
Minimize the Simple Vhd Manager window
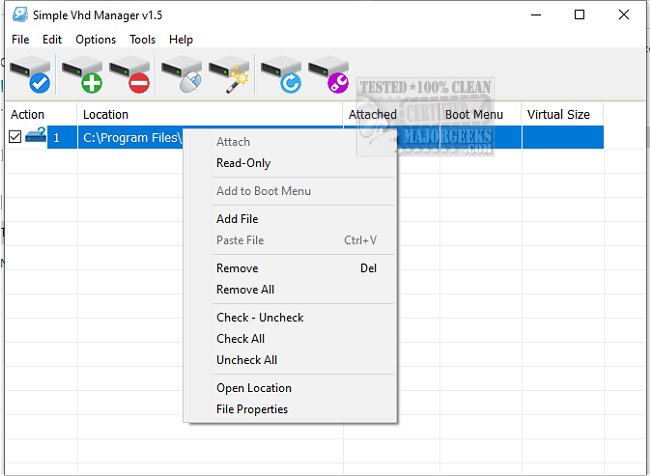[x=536, y=15]
